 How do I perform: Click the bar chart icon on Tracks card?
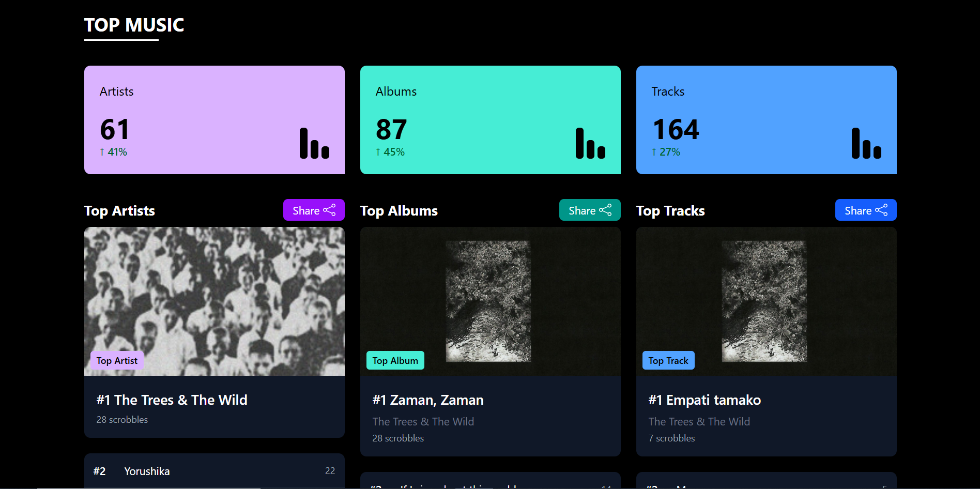866,143
